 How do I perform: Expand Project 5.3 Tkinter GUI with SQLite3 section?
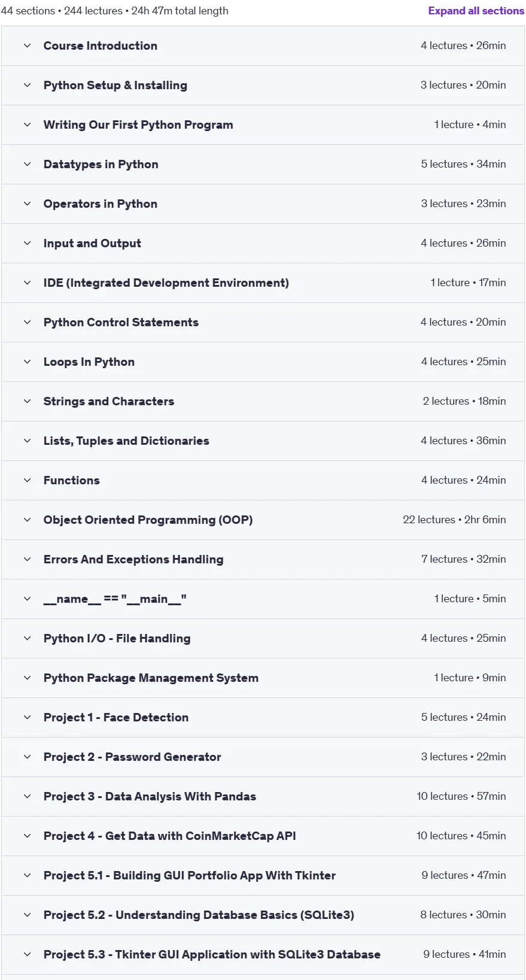pyautogui.click(x=263, y=954)
